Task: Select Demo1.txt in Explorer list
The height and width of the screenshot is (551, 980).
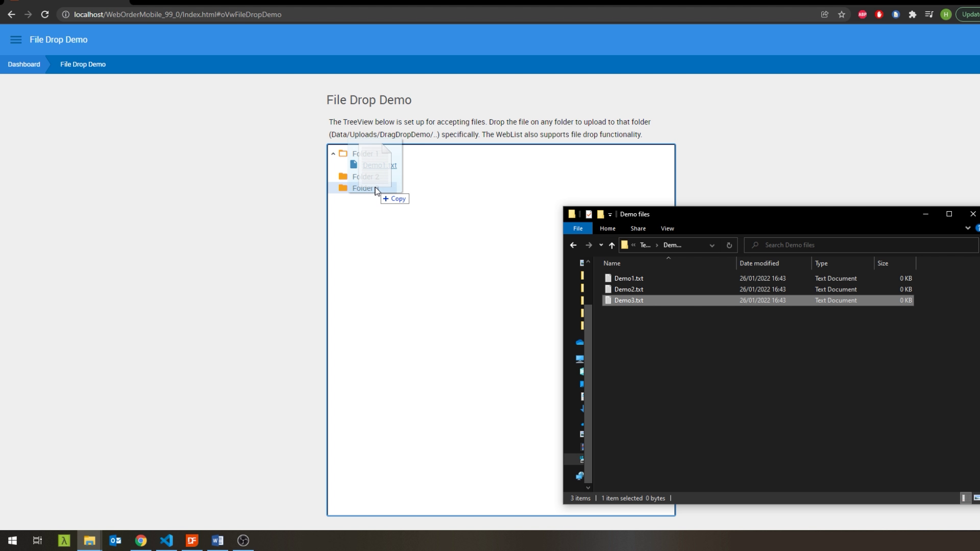Action: point(758,279)
